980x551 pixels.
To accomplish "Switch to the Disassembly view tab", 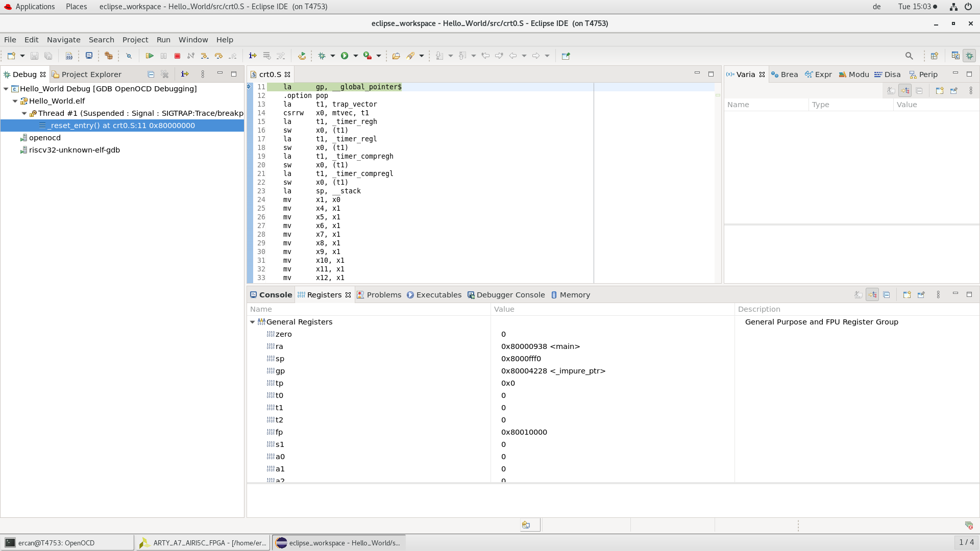I will [888, 74].
